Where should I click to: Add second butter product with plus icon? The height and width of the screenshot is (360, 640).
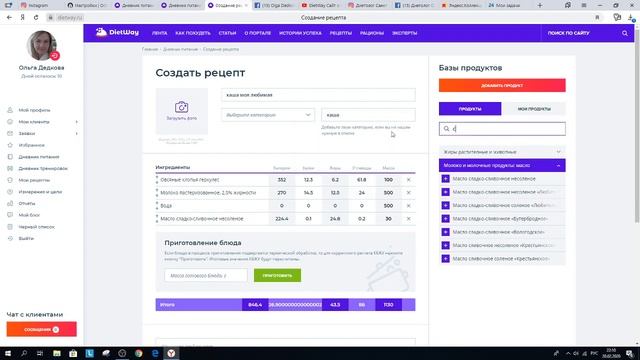[x=445, y=192]
